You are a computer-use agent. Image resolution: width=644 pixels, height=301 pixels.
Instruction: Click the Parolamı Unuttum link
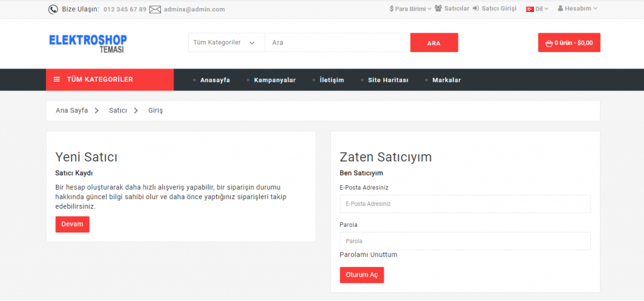pos(369,254)
